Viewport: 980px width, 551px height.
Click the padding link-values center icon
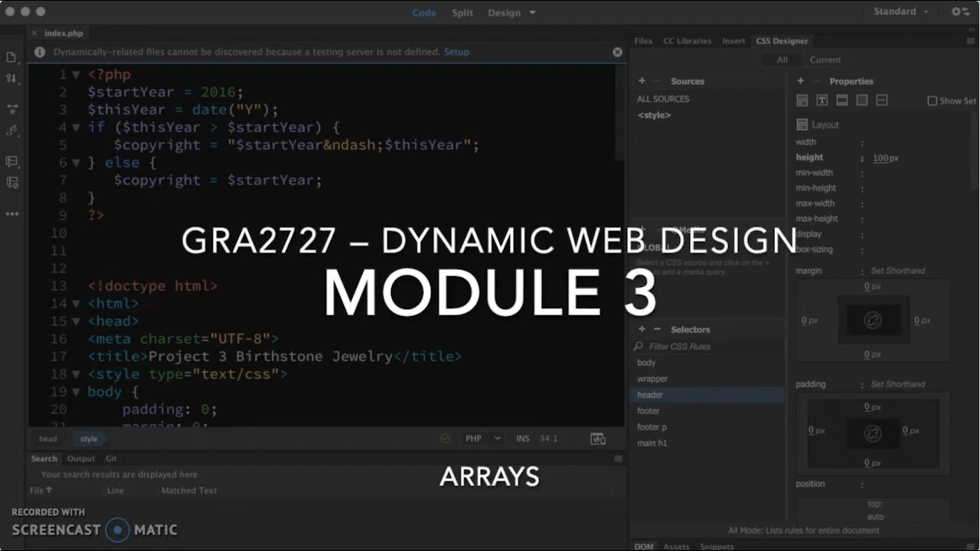[873, 434]
